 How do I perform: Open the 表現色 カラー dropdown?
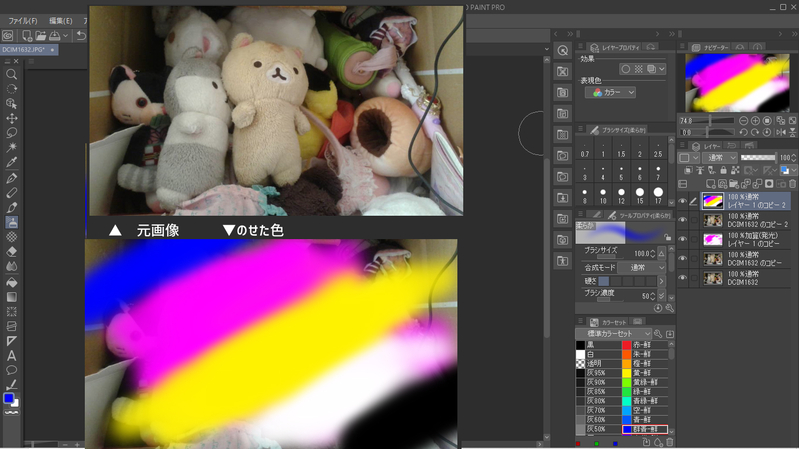pos(610,92)
